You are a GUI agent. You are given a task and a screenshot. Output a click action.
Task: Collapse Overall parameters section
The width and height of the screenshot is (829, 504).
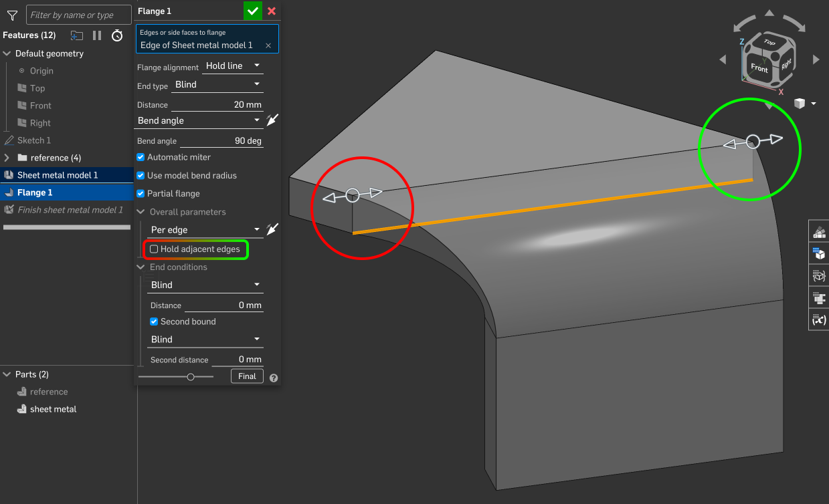141,212
